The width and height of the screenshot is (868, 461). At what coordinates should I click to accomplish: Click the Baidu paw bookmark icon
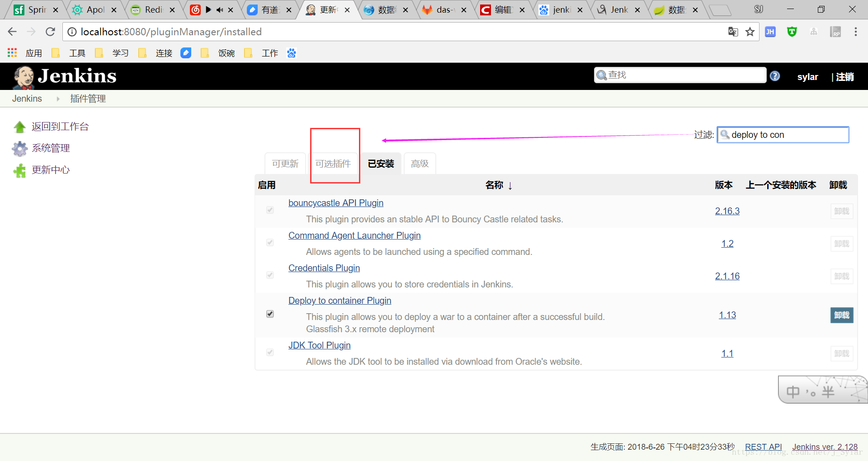pyautogui.click(x=292, y=53)
